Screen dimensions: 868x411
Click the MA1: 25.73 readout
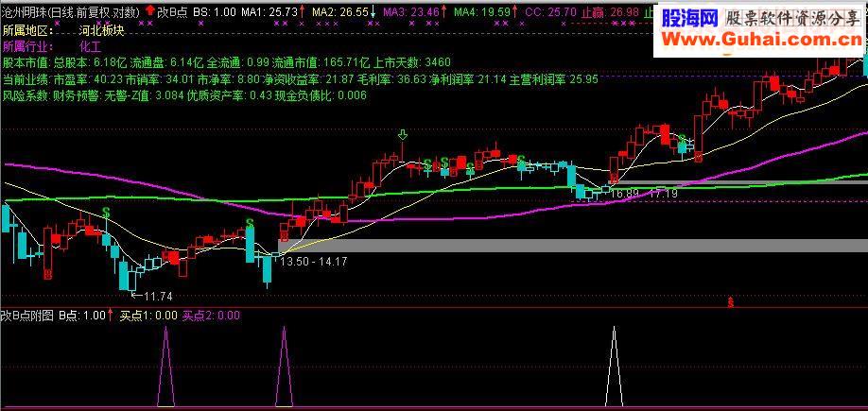pyautogui.click(x=271, y=11)
